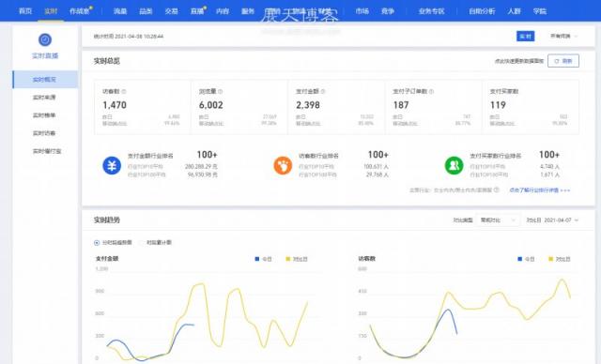Open the 常规对比 comparison type dropdown
The image size is (601, 364).
pyautogui.click(x=498, y=220)
